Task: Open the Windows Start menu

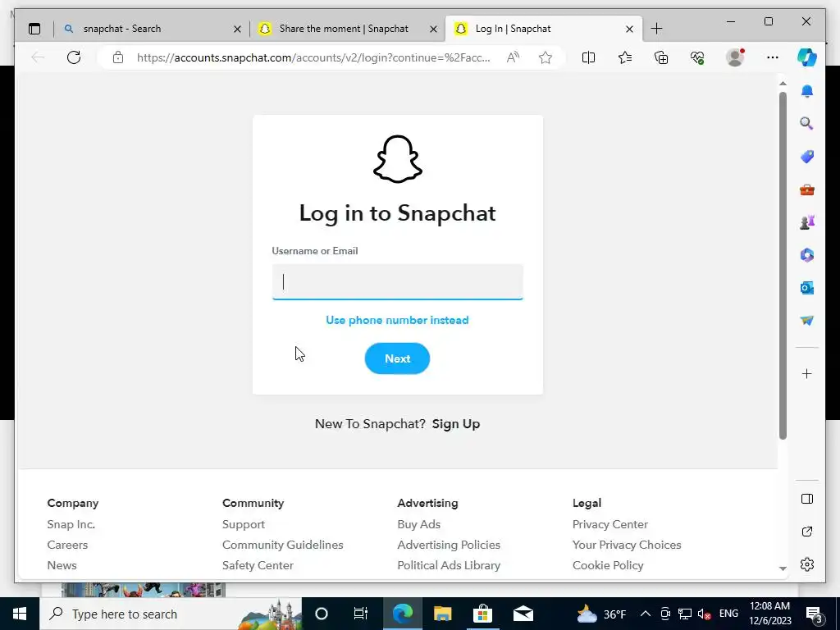Action: click(20, 614)
